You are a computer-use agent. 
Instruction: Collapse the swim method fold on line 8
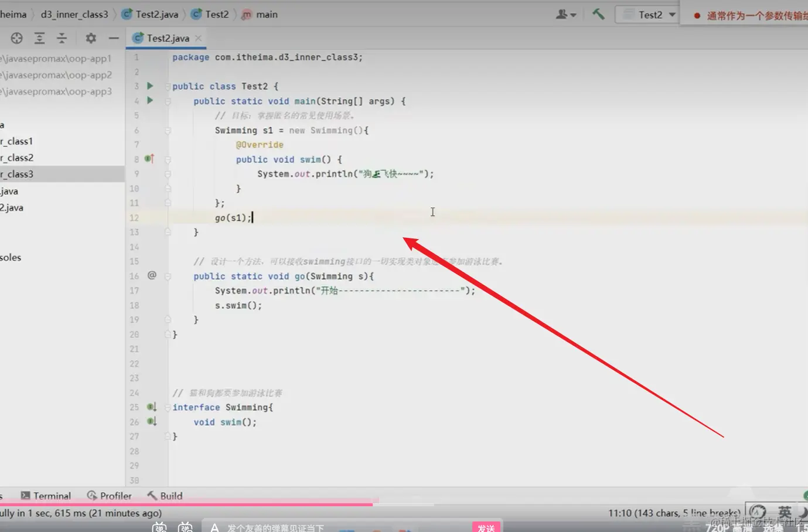(168, 159)
